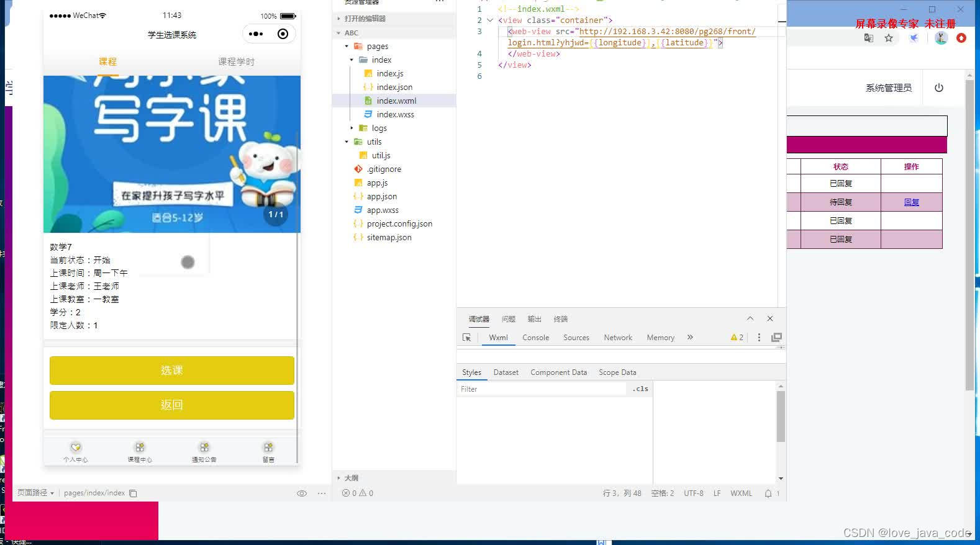Screen dimensions: 980x545
Task: Open index.wxss file in explorer
Action: coord(394,114)
